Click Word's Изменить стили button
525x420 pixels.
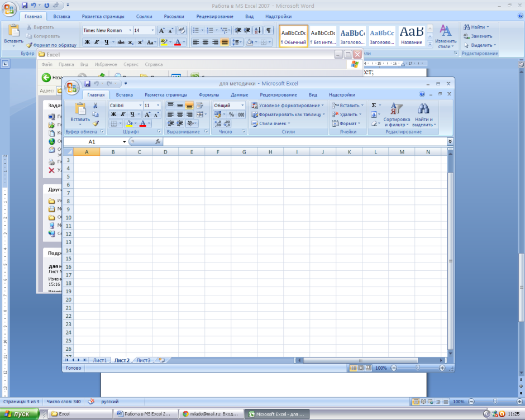click(x=445, y=36)
